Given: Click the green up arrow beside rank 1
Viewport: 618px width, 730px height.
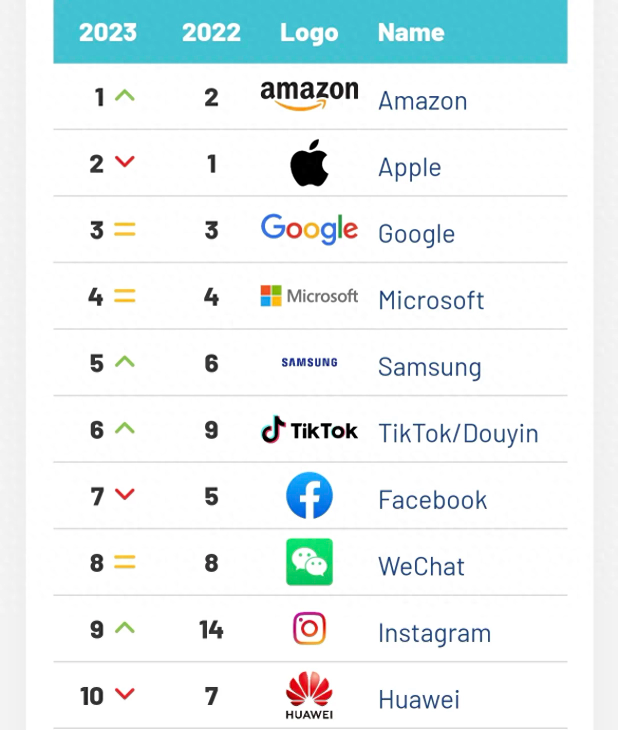Looking at the screenshot, I should 125,96.
